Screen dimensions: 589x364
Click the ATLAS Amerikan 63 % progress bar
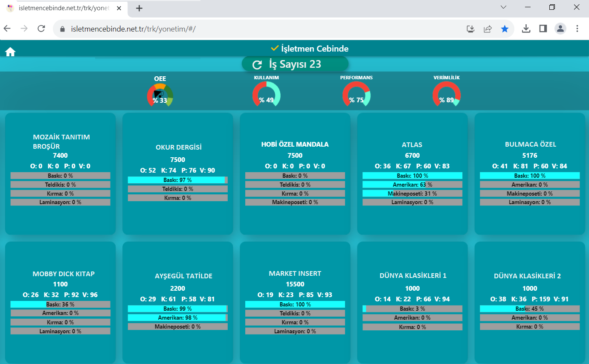coord(412,185)
